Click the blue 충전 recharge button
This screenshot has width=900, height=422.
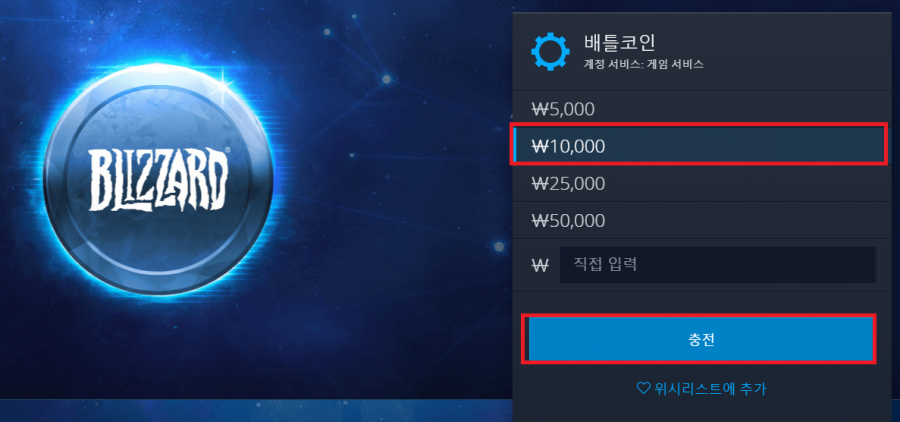[x=700, y=339]
